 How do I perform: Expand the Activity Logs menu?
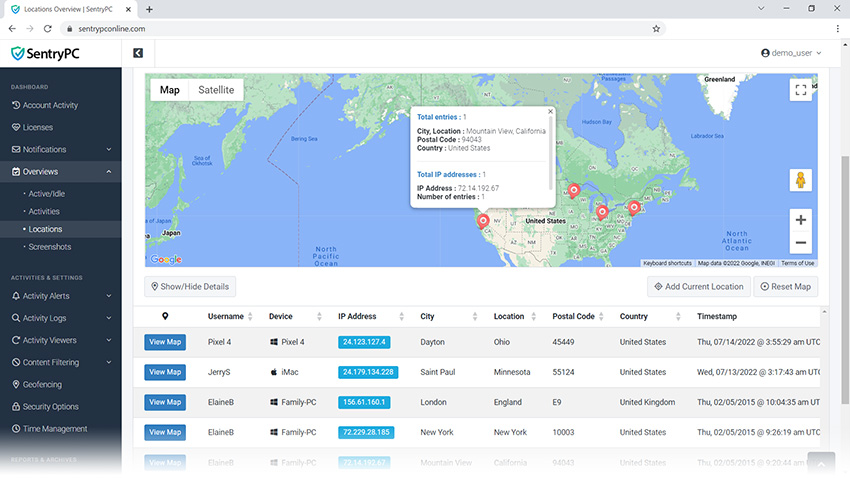pyautogui.click(x=60, y=318)
